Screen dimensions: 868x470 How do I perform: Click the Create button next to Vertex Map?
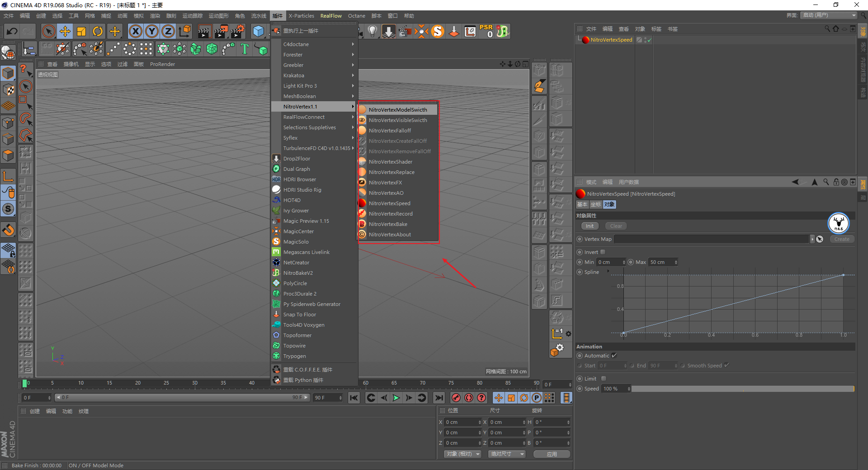coord(842,239)
